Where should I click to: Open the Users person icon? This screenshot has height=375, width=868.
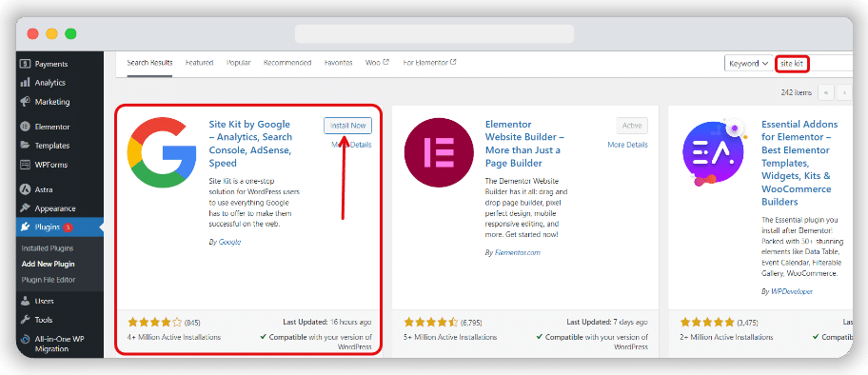[25, 302]
